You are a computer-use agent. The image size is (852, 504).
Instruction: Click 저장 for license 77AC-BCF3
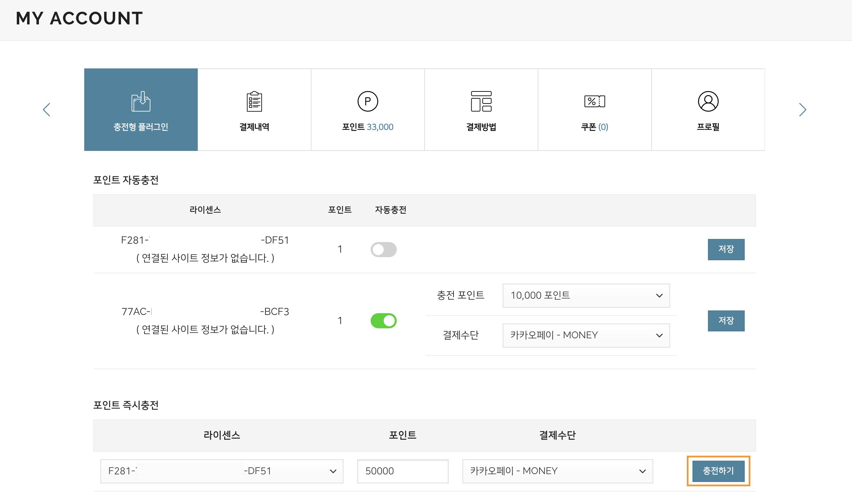coord(726,321)
